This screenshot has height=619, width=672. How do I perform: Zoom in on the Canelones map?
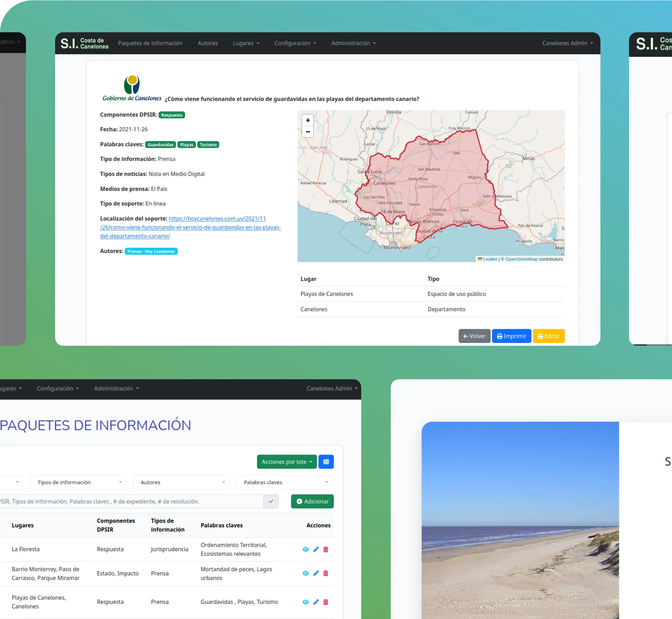(x=308, y=120)
